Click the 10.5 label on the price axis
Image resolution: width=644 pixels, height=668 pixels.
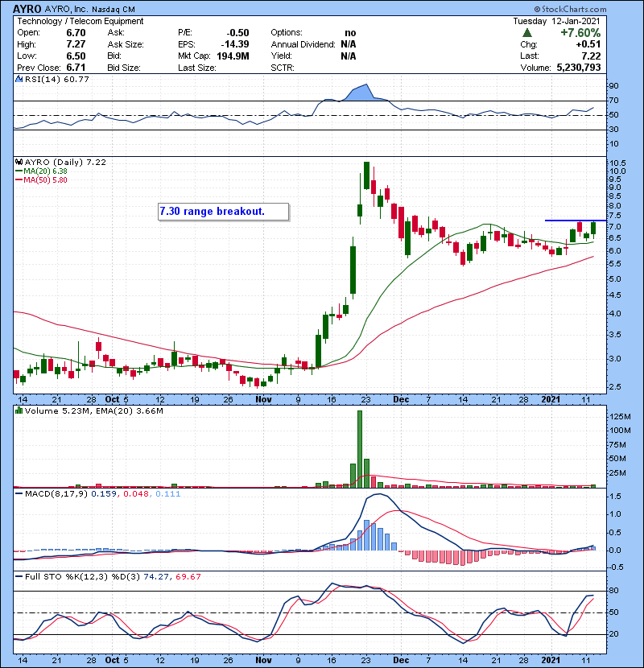(x=618, y=163)
